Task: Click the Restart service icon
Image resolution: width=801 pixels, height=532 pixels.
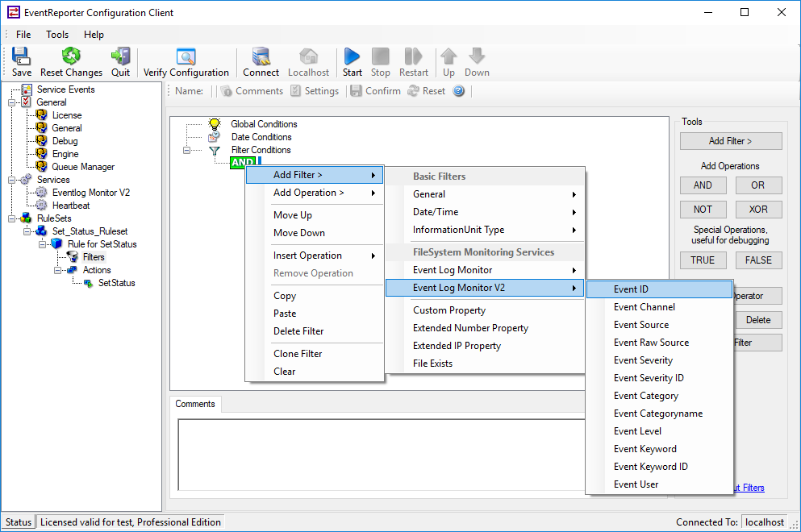Action: (413, 56)
